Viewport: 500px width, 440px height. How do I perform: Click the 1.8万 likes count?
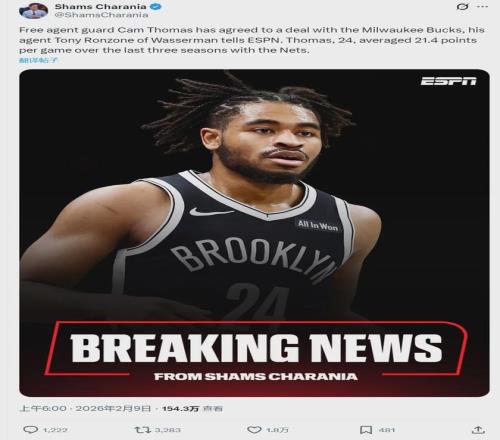coord(277,430)
